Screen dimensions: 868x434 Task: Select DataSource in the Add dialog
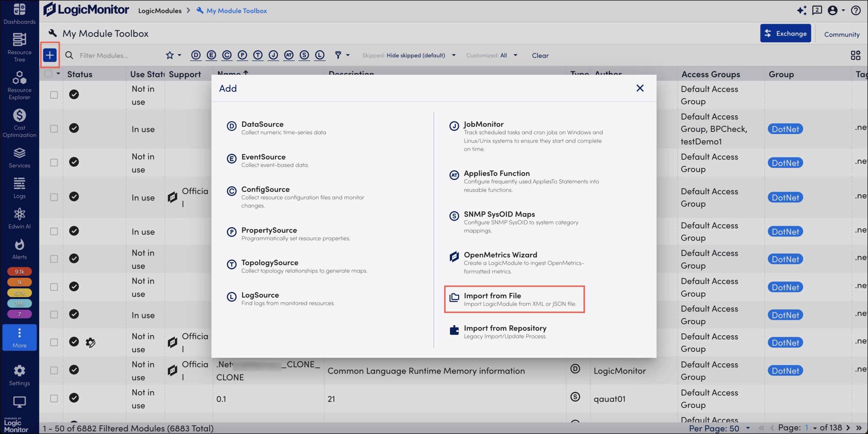(276, 128)
